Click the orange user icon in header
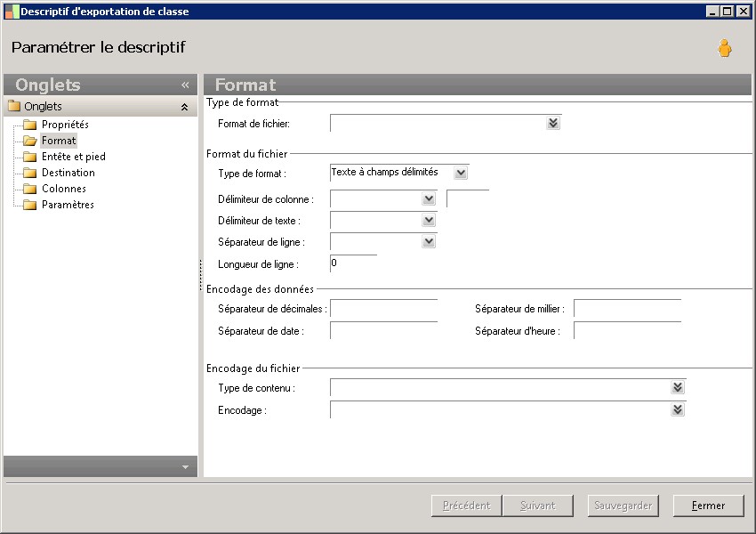This screenshot has width=756, height=534. coord(725,49)
